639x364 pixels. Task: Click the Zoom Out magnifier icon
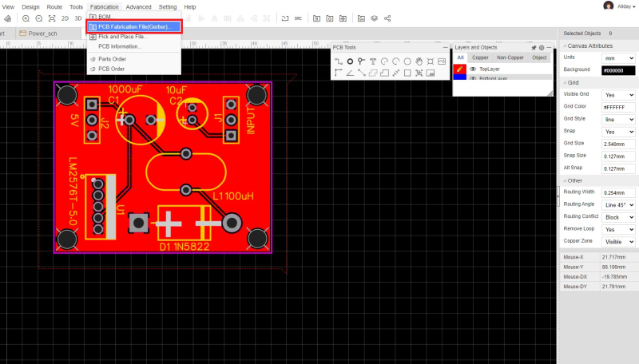pyautogui.click(x=38, y=18)
